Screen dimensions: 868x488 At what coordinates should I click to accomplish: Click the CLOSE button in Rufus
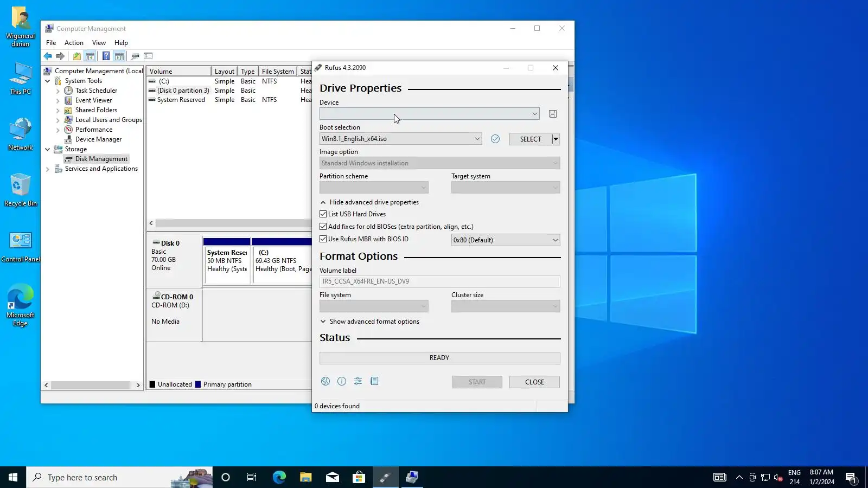pos(534,382)
